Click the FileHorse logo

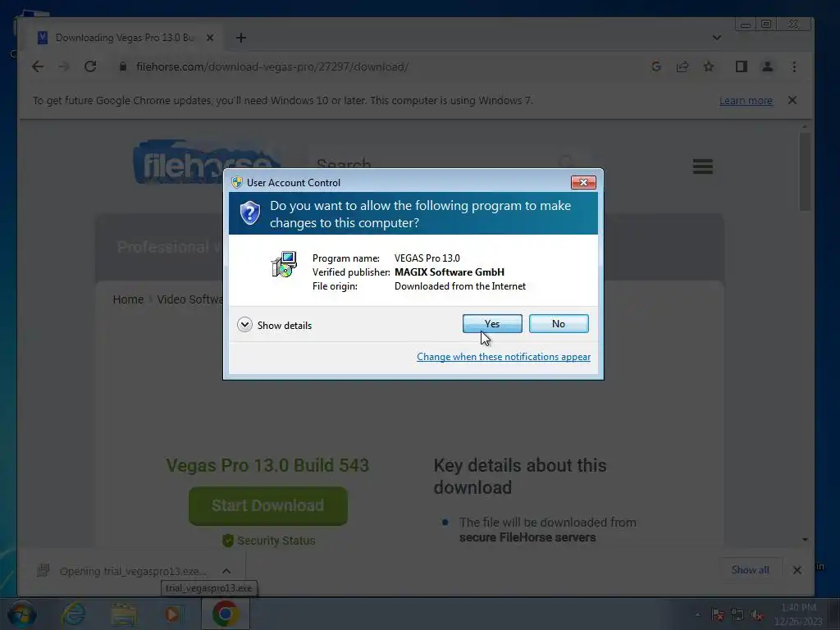(x=206, y=162)
